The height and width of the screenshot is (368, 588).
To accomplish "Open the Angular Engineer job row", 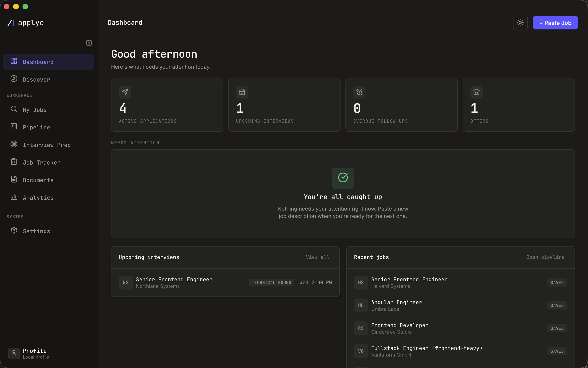I will click(x=460, y=305).
